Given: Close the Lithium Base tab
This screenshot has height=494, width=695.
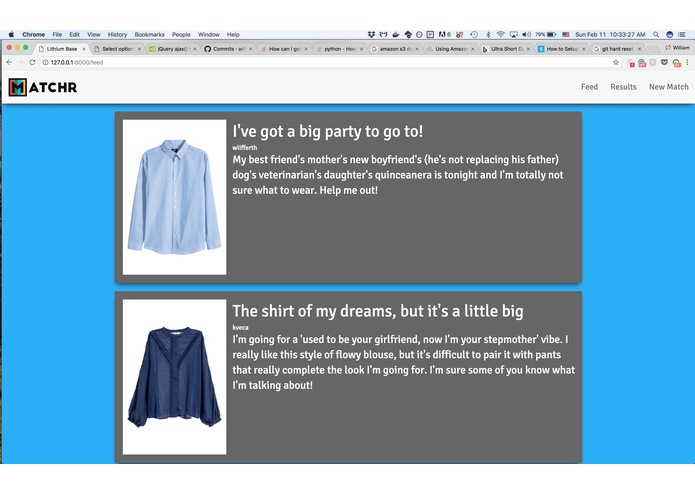Looking at the screenshot, I should 84,49.
